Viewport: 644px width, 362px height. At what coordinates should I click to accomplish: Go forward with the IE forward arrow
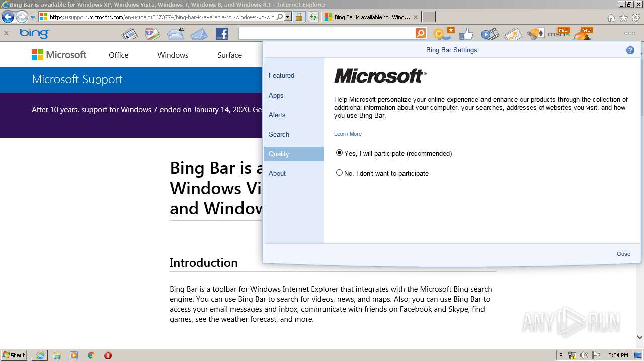coord(22,17)
